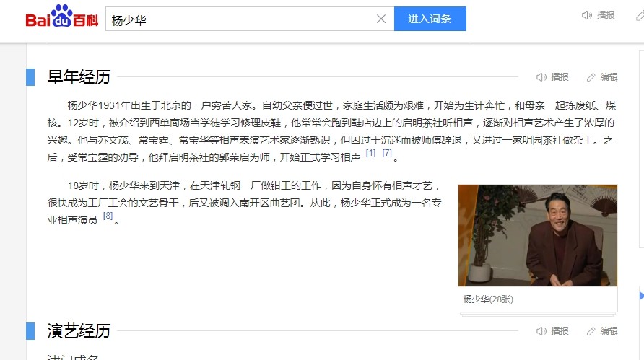The image size is (644, 360).
Task: Click the 播报 label in page header
Action: coord(606,15)
